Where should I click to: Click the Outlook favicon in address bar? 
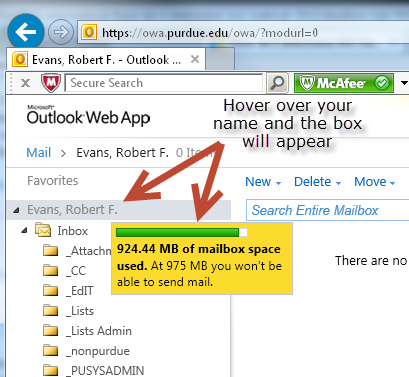click(x=89, y=33)
